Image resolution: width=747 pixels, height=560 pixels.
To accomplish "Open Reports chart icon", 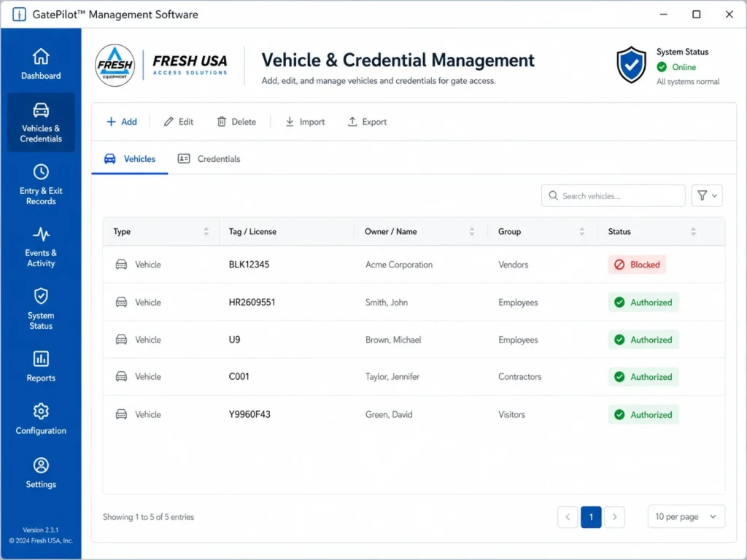I will coord(41,359).
